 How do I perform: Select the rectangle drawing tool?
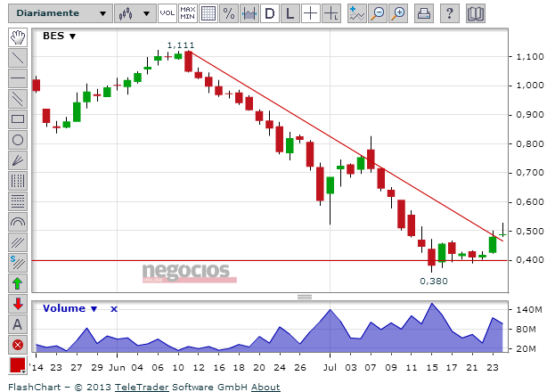coord(18,119)
